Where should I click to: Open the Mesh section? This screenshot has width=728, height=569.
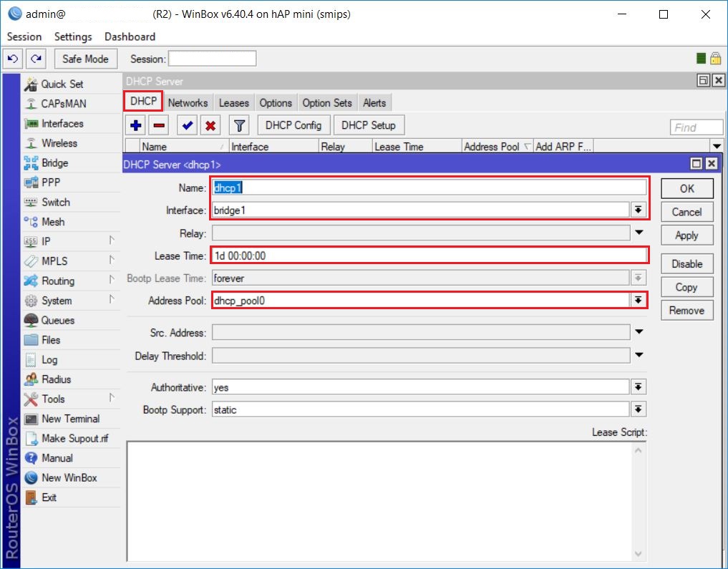pyautogui.click(x=53, y=222)
